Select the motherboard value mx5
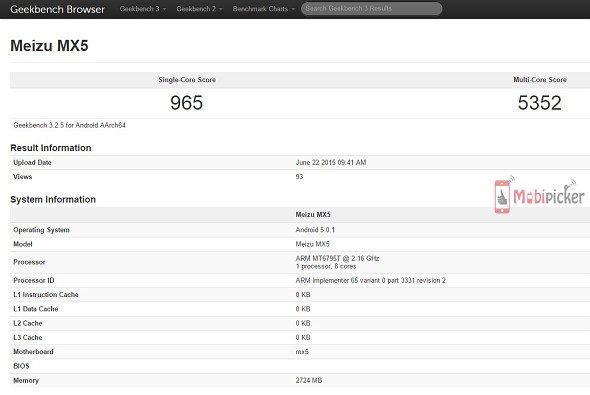This screenshot has height=395, width=590. (x=302, y=352)
